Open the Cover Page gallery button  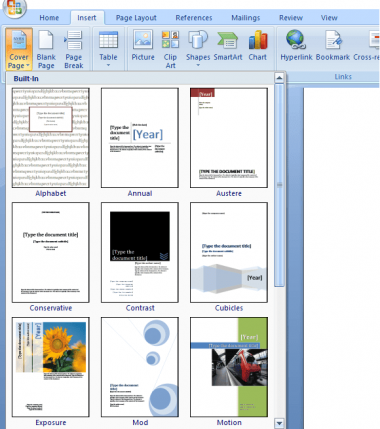point(19,49)
